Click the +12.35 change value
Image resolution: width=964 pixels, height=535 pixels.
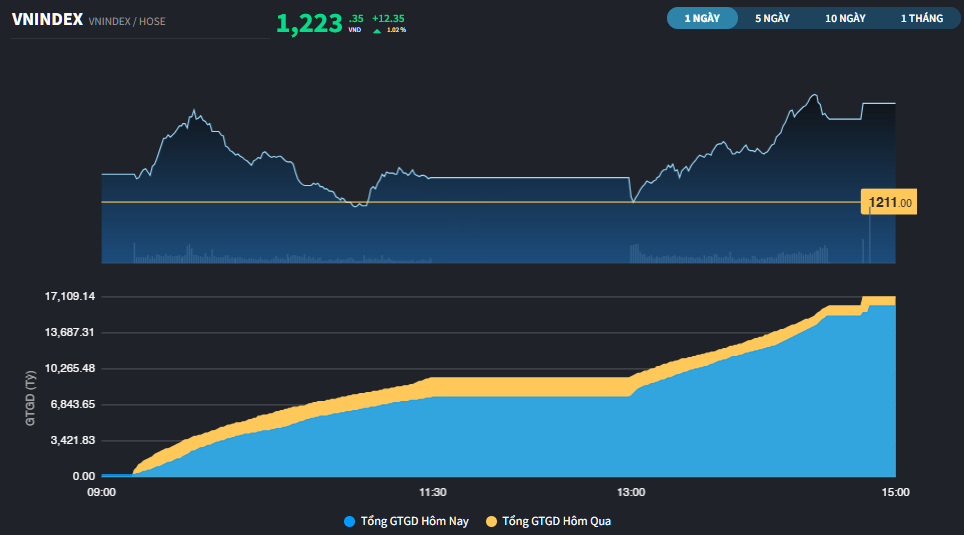click(388, 19)
